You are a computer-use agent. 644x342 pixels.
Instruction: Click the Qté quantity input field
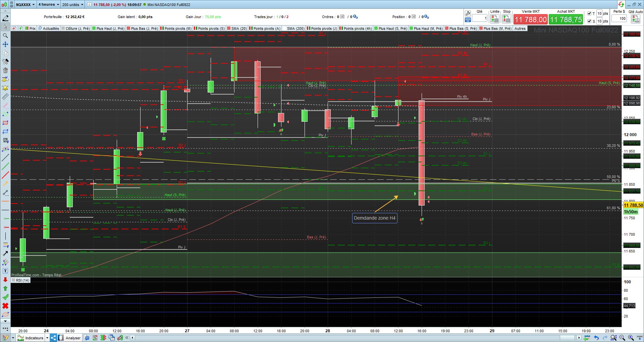coord(480,18)
